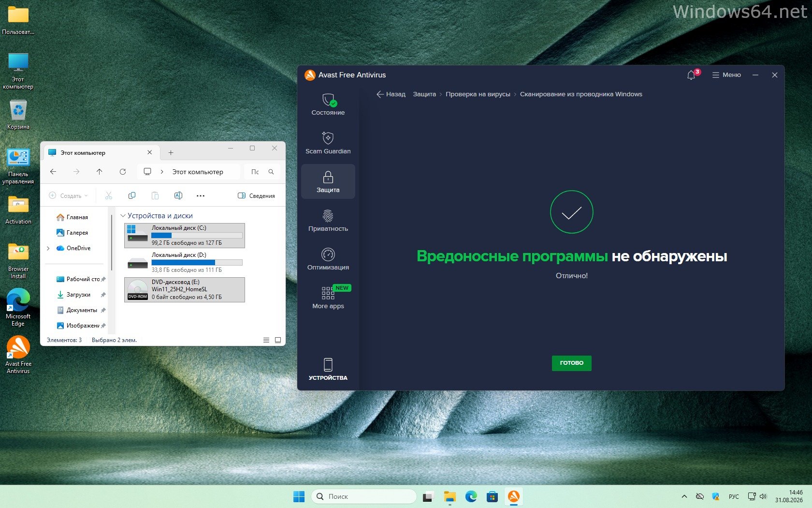Collapse Устройства и диски group
The height and width of the screenshot is (508, 812).
click(x=123, y=216)
